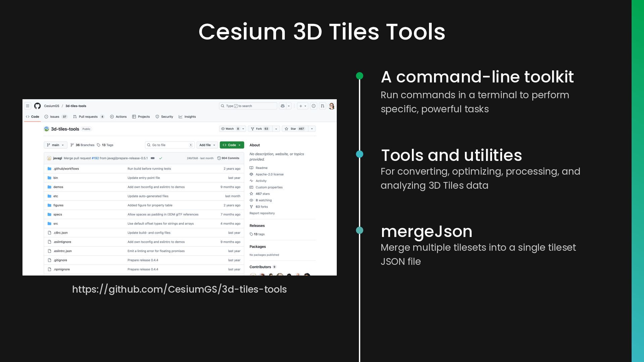
Task: Open the Pull requests tab
Action: click(88, 117)
